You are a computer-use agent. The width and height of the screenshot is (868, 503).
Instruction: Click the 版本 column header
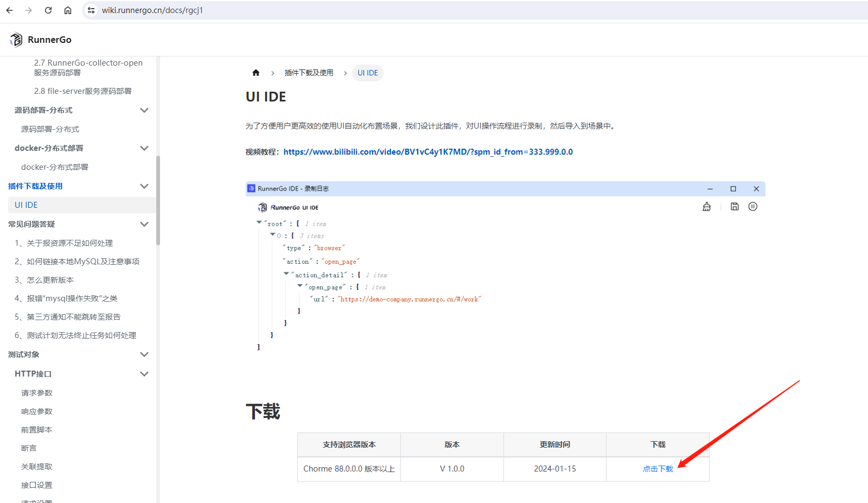click(452, 444)
